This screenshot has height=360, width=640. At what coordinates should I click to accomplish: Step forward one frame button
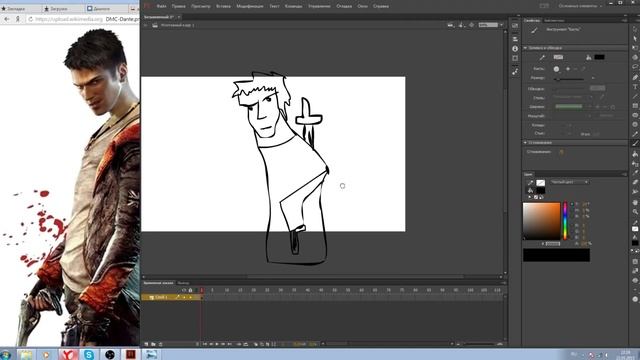[223, 344]
